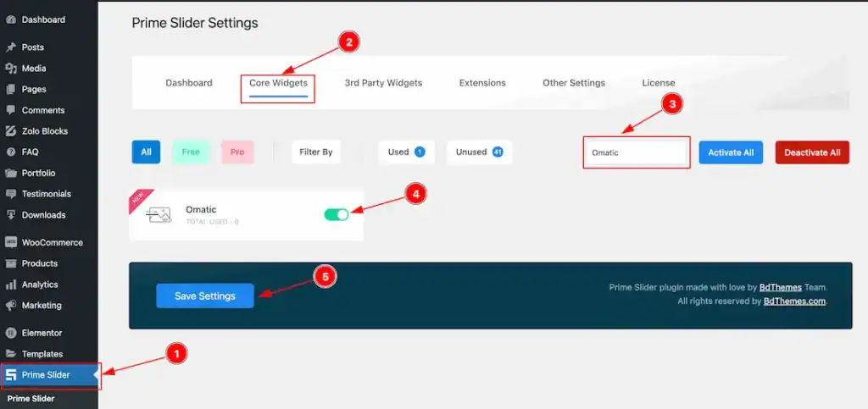
Task: Open the Filter By dropdown
Action: (316, 152)
